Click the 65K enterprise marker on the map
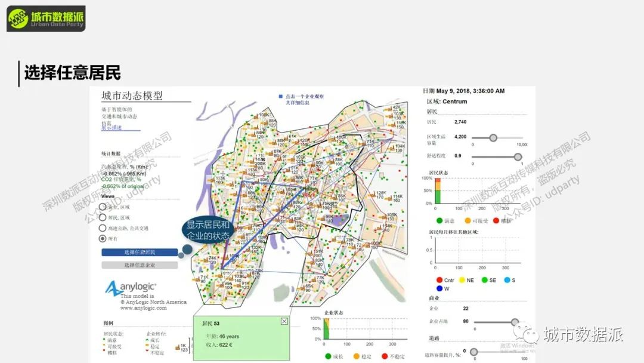The height and width of the screenshot is (363, 644). [304, 287]
